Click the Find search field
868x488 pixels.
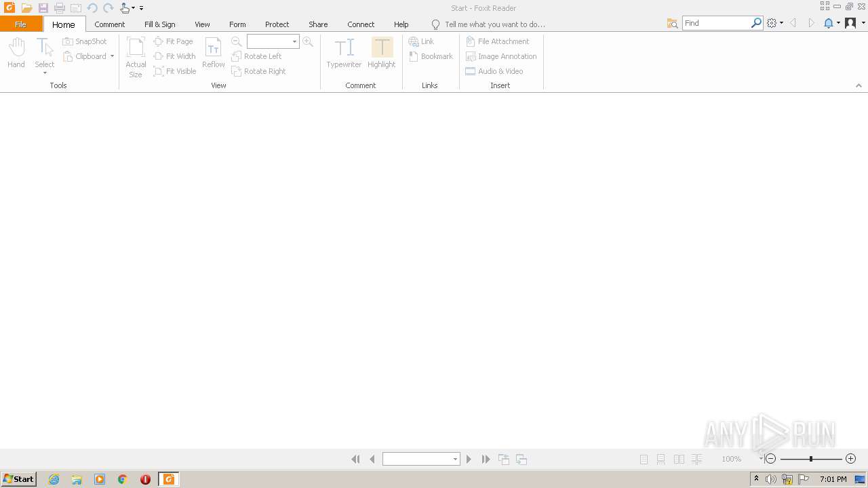[x=716, y=23]
